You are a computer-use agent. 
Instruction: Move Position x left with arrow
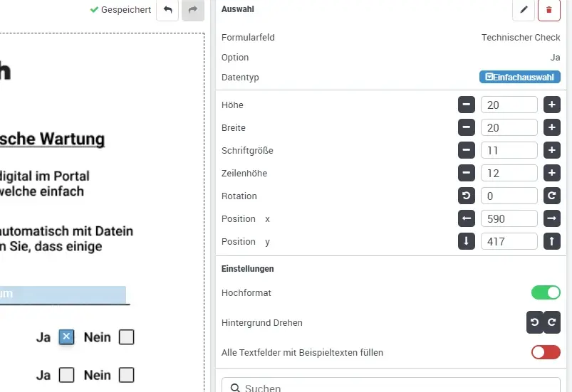pos(466,219)
